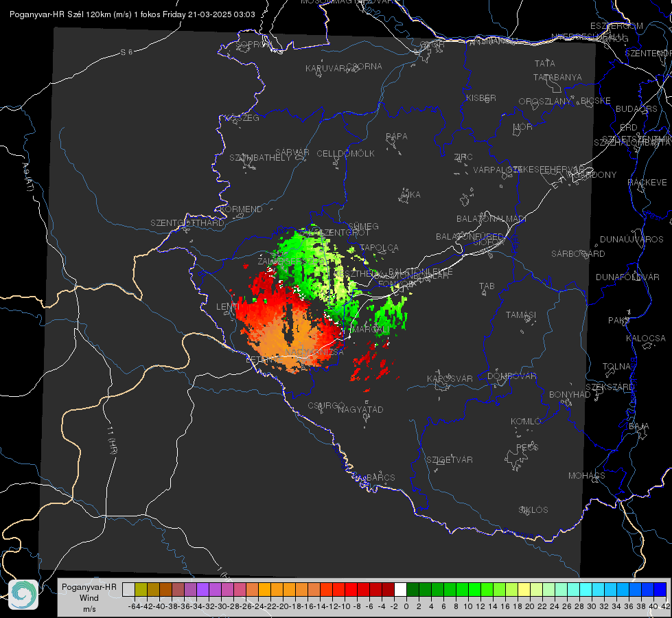
Task: Select the OROSZLANY label
Action: [x=545, y=102]
